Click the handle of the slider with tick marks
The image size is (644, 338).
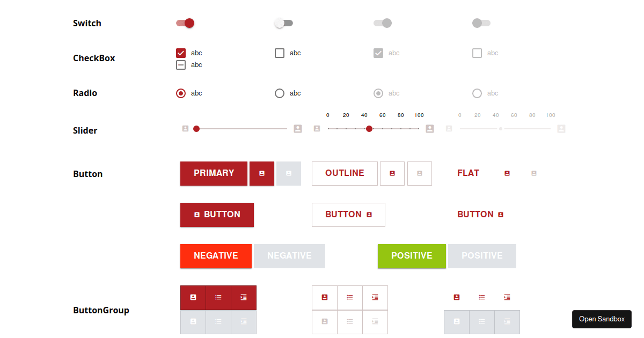(x=369, y=129)
